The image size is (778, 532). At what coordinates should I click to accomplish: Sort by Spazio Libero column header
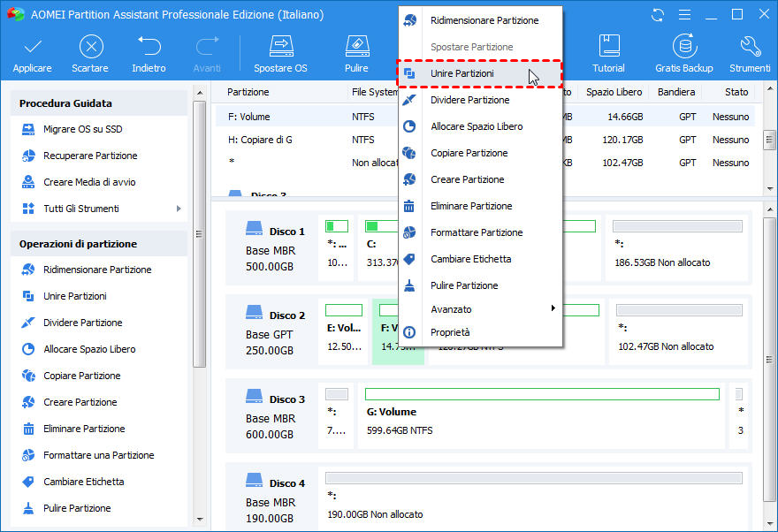pos(614,92)
